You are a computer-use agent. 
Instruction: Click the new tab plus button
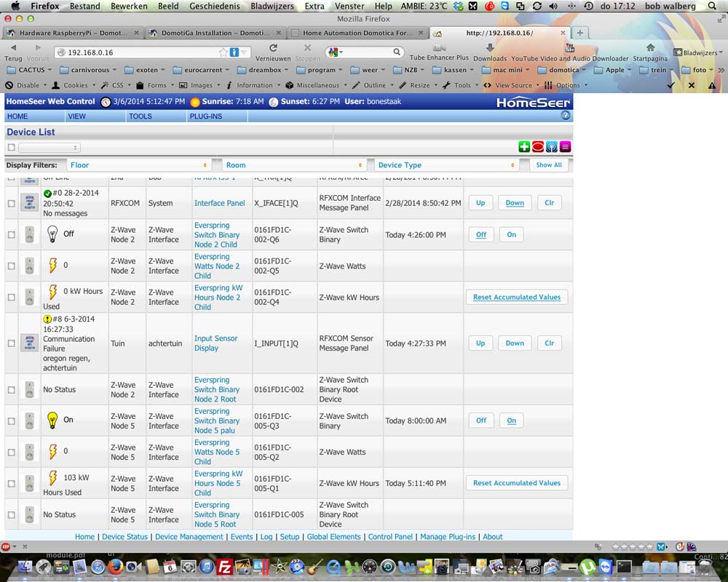pyautogui.click(x=580, y=33)
